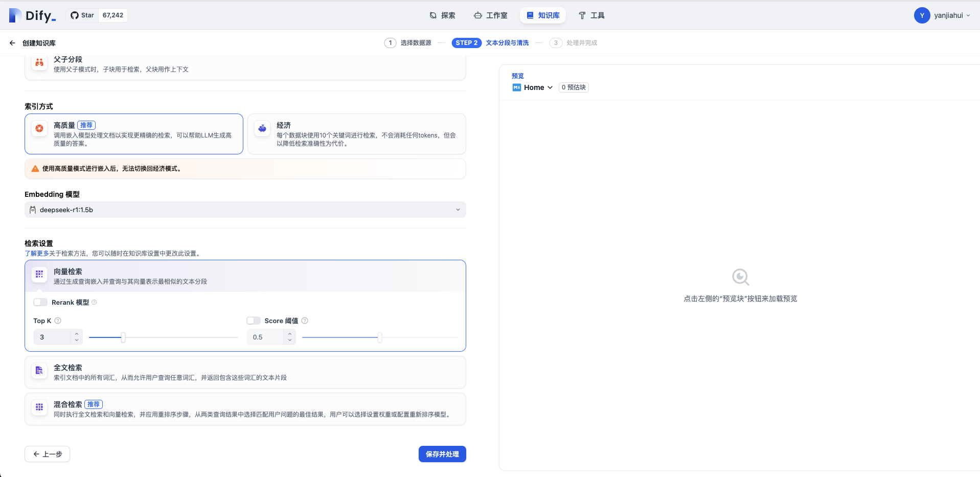
Task: Click the back arrow beside 创建知识库
Action: [x=12, y=43]
